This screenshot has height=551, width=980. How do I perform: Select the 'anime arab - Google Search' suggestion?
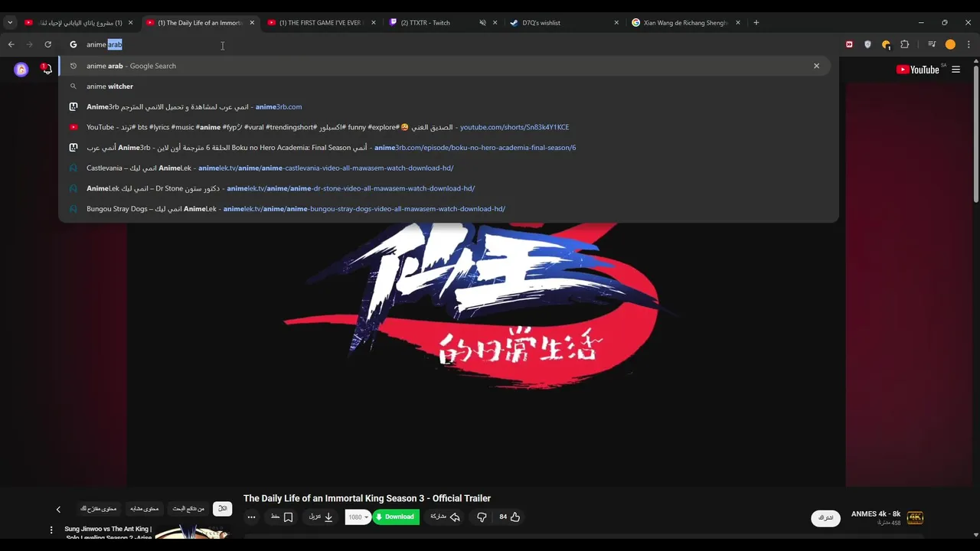(446, 66)
